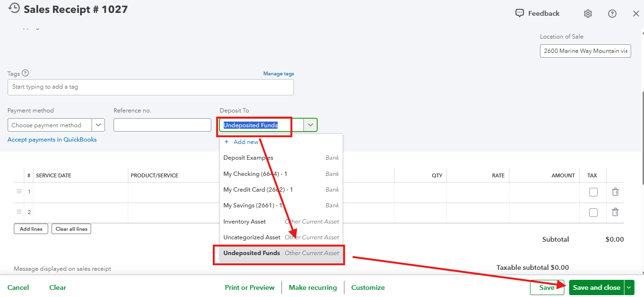The height and width of the screenshot is (297, 644).
Task: Open the Feedback speech bubble icon
Action: pos(520,13)
